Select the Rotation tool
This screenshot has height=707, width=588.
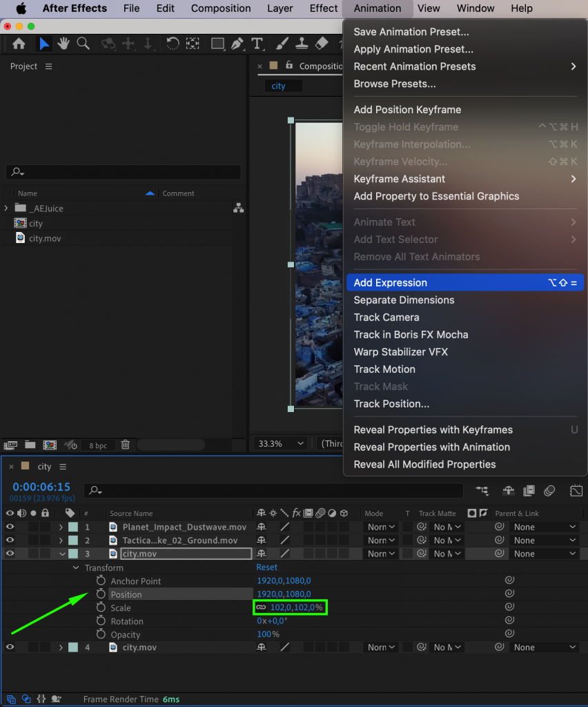[173, 43]
